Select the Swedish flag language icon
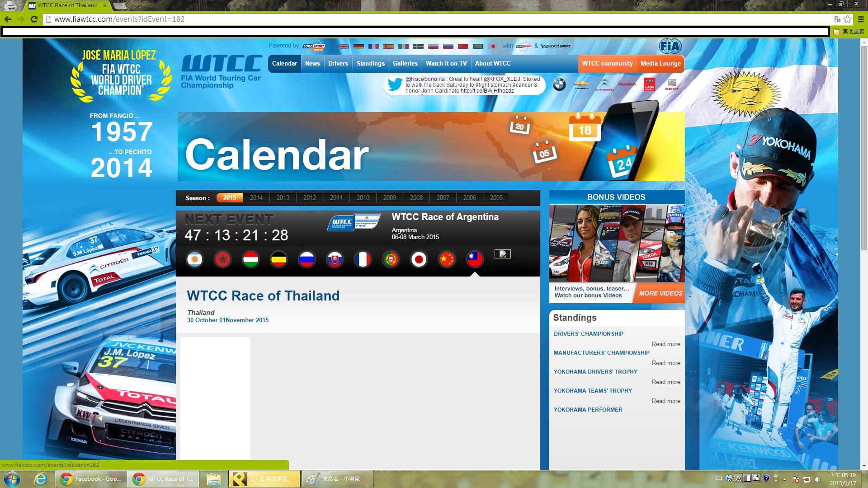Screen dimensions: 868x488 click(418, 46)
